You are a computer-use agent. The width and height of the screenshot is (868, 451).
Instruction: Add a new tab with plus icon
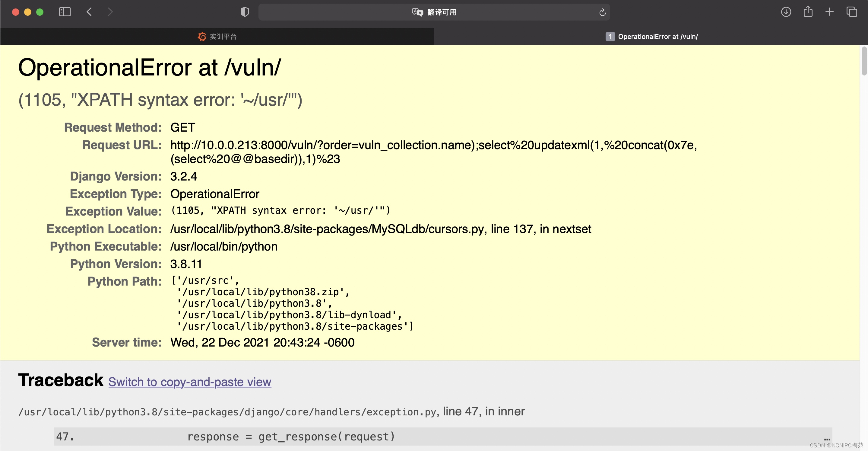(x=829, y=12)
